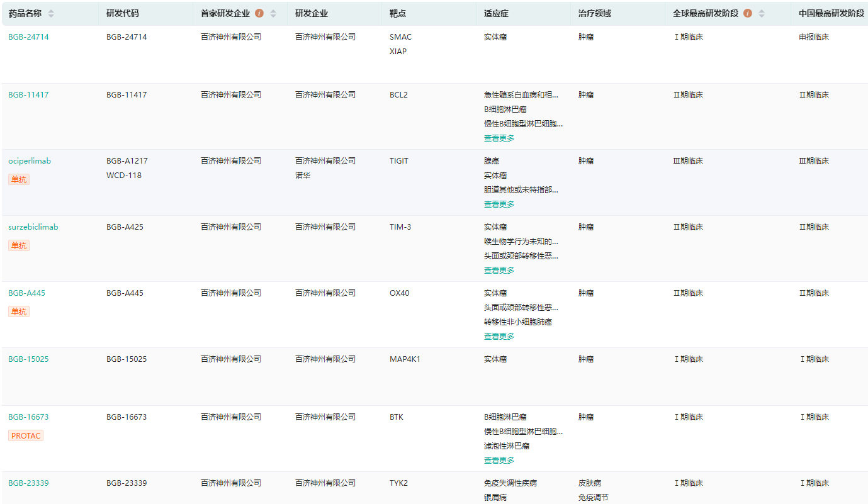Viewport: 868px width, 504px height.
Task: Click the 胆道其他或未特指部 indication text
Action: (521, 190)
